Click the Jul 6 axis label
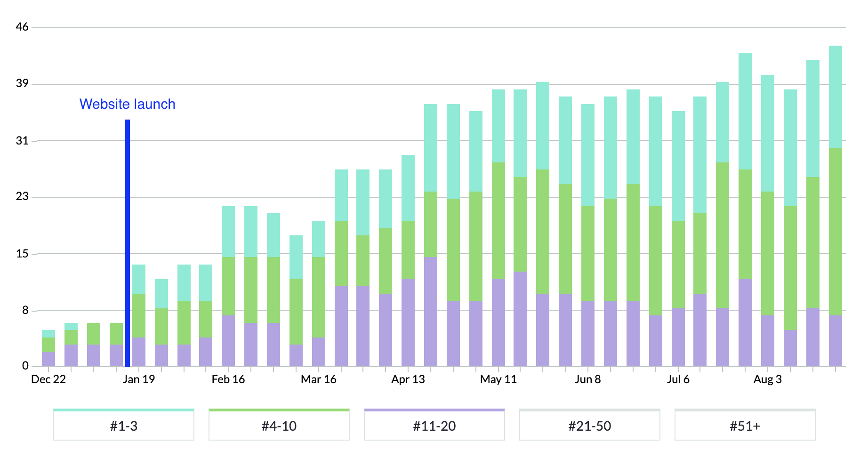 click(x=679, y=379)
